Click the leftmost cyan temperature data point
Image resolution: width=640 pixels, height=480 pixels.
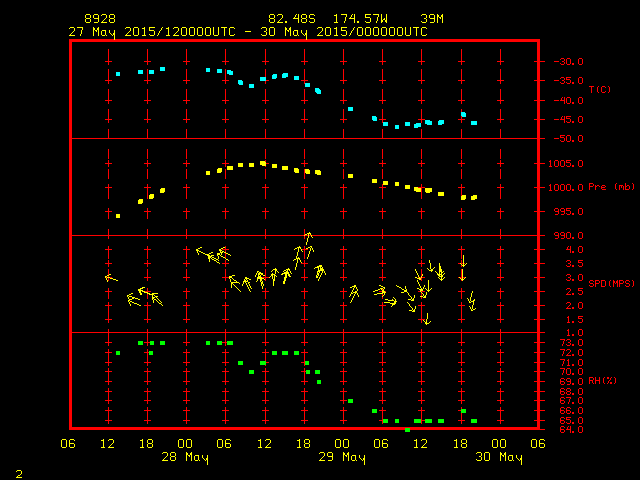point(118,74)
